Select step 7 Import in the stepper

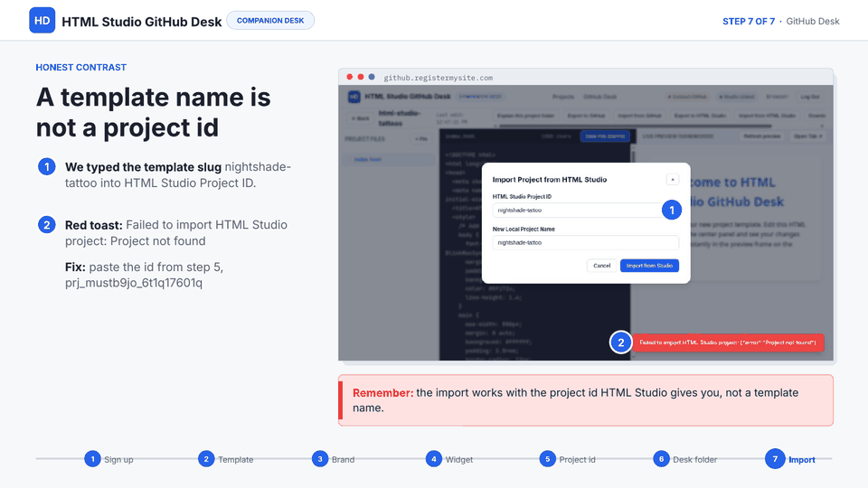point(790,459)
